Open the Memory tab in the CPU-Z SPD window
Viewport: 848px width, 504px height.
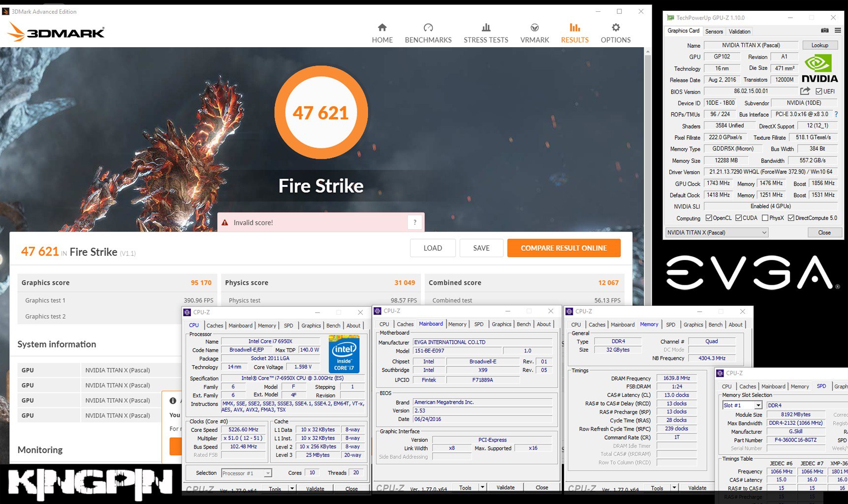pos(800,386)
